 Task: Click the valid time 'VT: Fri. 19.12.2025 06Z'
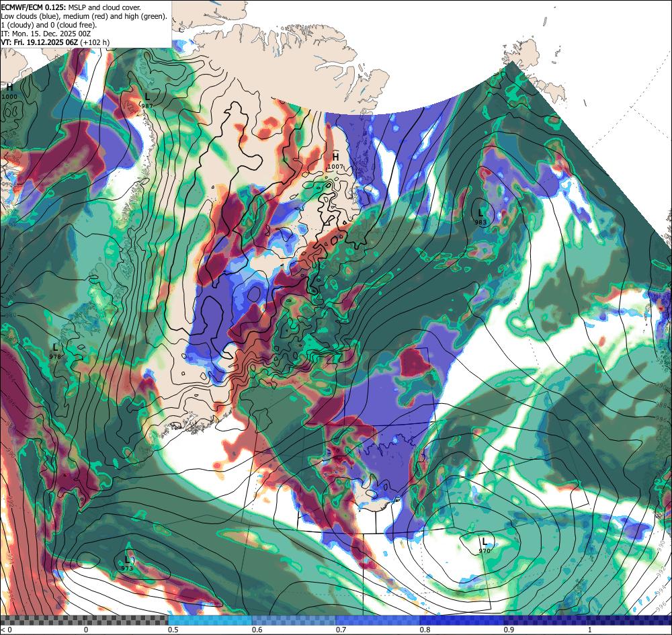coord(40,42)
